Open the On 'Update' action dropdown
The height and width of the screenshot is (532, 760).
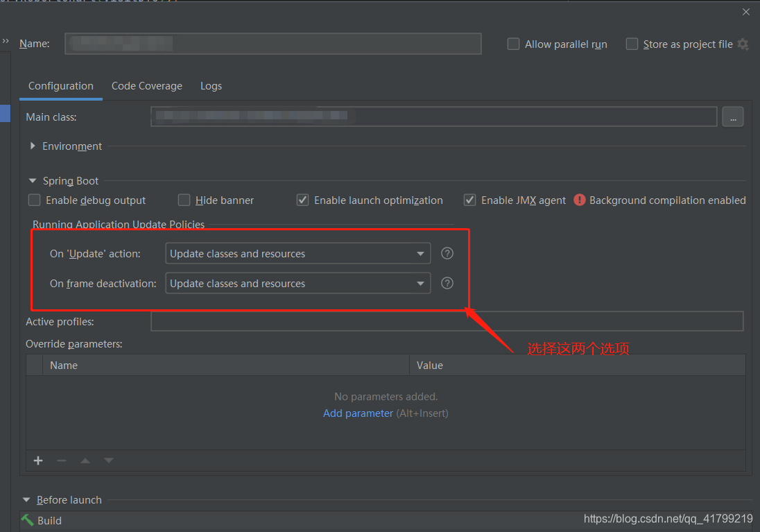tap(297, 253)
